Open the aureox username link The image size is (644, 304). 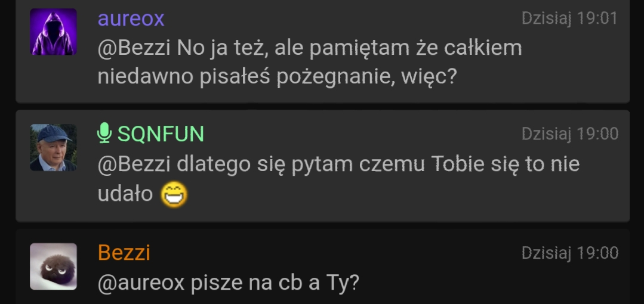click(131, 19)
